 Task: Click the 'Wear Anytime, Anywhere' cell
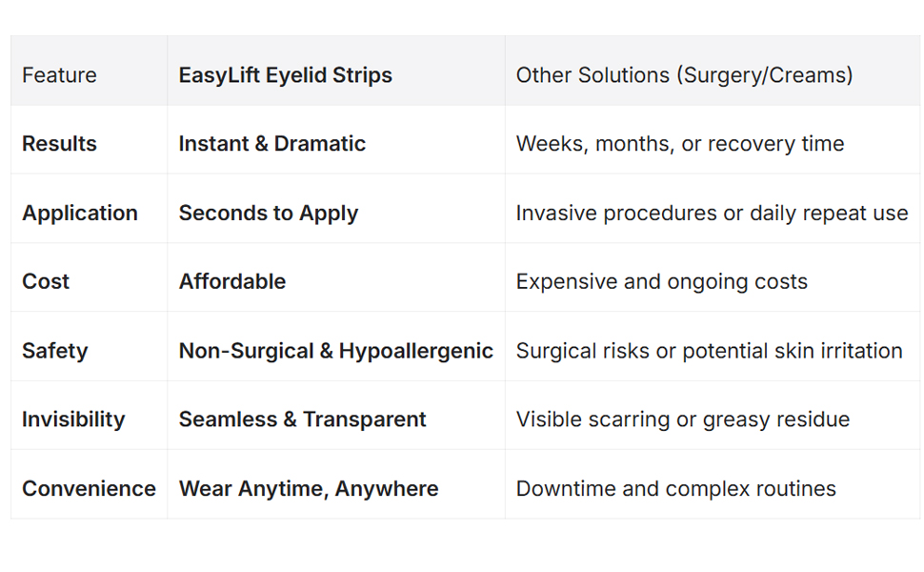(309, 489)
